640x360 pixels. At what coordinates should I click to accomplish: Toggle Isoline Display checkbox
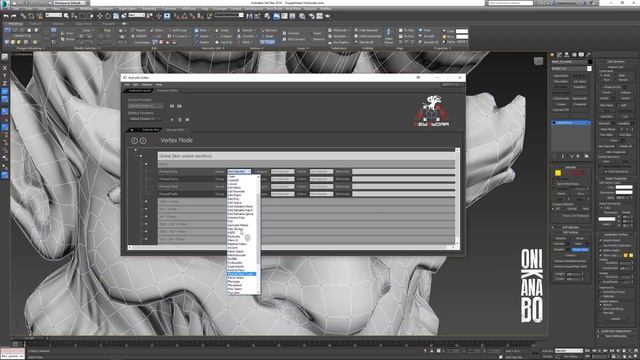[x=601, y=250]
